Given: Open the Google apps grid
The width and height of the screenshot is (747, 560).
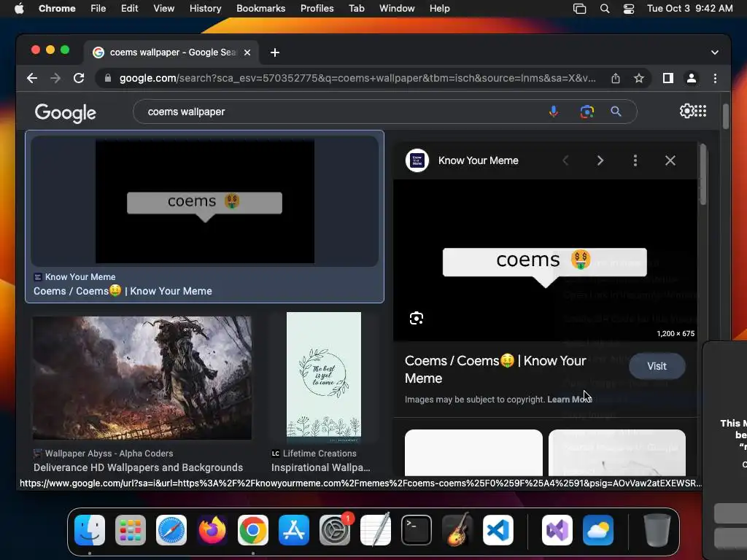Looking at the screenshot, I should pos(700,111).
